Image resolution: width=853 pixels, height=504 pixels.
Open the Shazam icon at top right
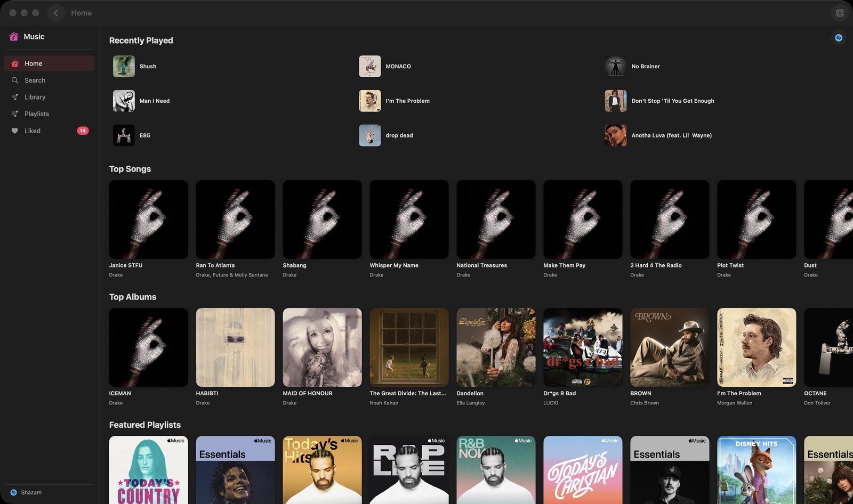[839, 38]
